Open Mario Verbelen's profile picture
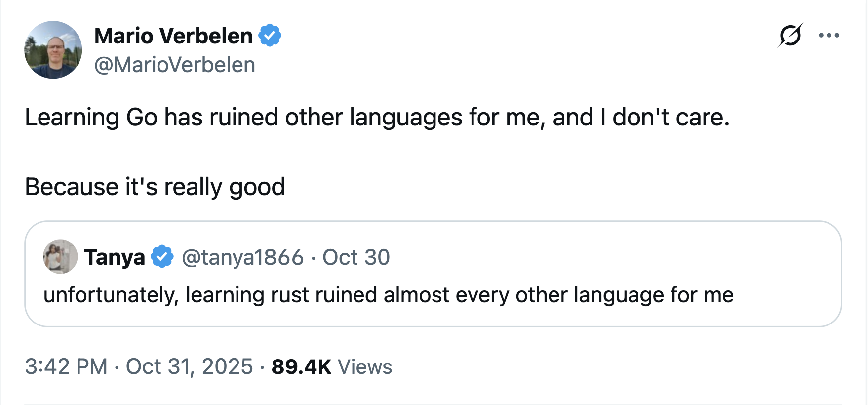The image size is (868, 405). point(53,50)
